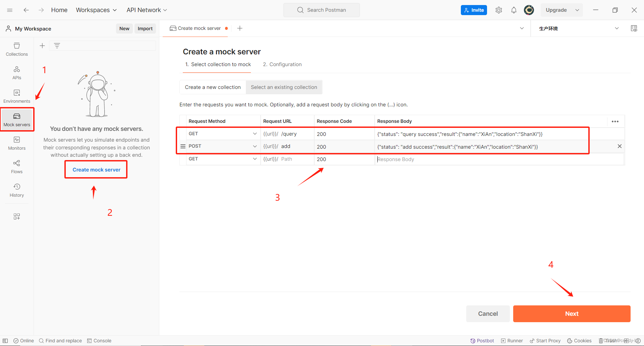This screenshot has width=644, height=346.
Task: Open the table options three-dots icon
Action: [615, 121]
